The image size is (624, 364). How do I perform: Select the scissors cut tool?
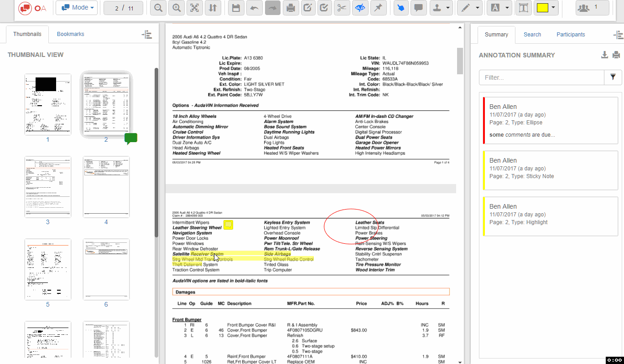342,8
